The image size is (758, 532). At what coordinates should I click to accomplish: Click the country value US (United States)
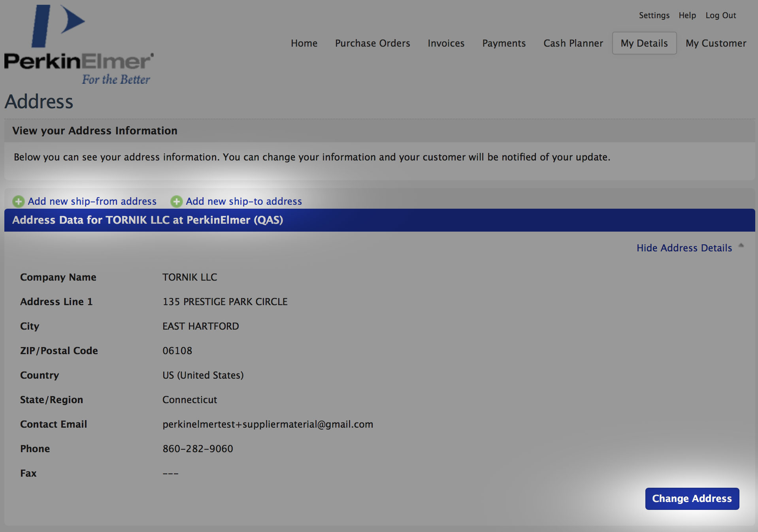(x=203, y=375)
